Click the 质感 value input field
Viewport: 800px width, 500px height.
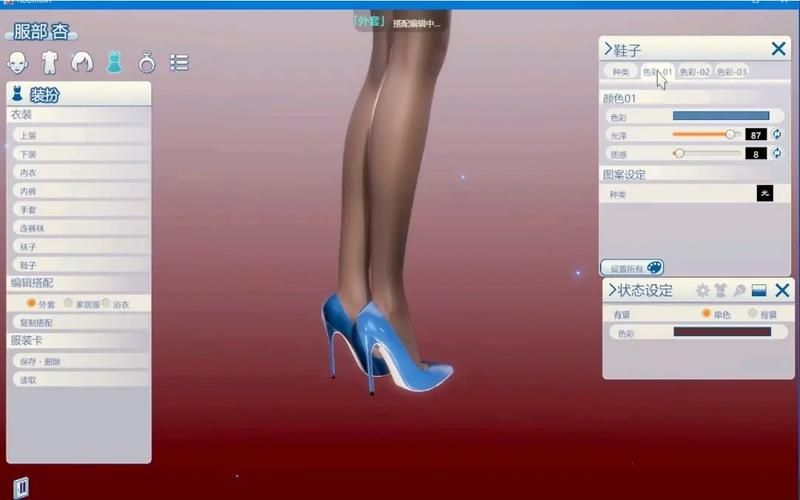[755, 154]
